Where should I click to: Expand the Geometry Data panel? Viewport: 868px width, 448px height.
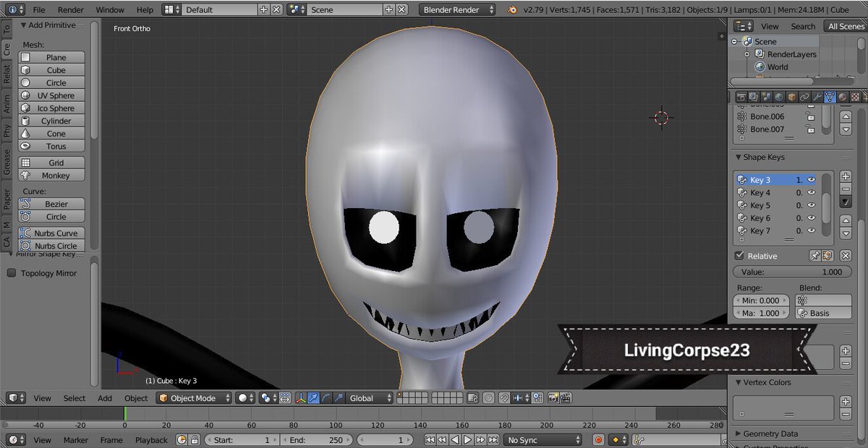pyautogui.click(x=738, y=434)
